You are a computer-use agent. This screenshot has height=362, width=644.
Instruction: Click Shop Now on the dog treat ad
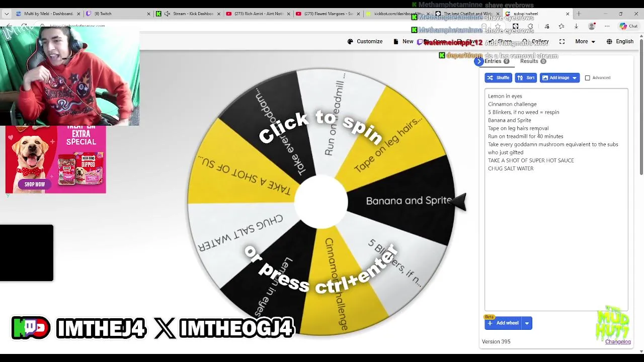click(35, 185)
